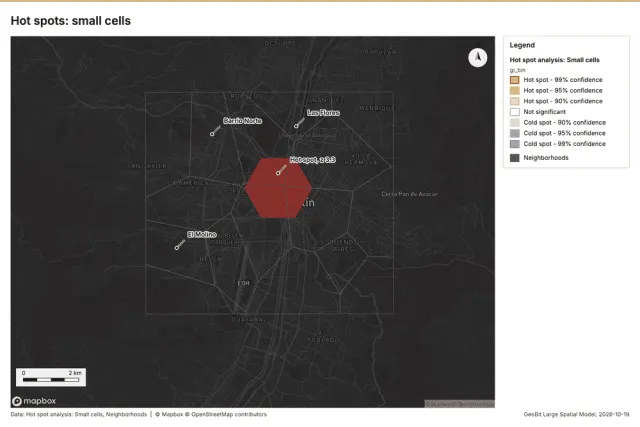Click the Neighborhoods legend swatch
Image resolution: width=640 pixels, height=427 pixels.
click(515, 158)
